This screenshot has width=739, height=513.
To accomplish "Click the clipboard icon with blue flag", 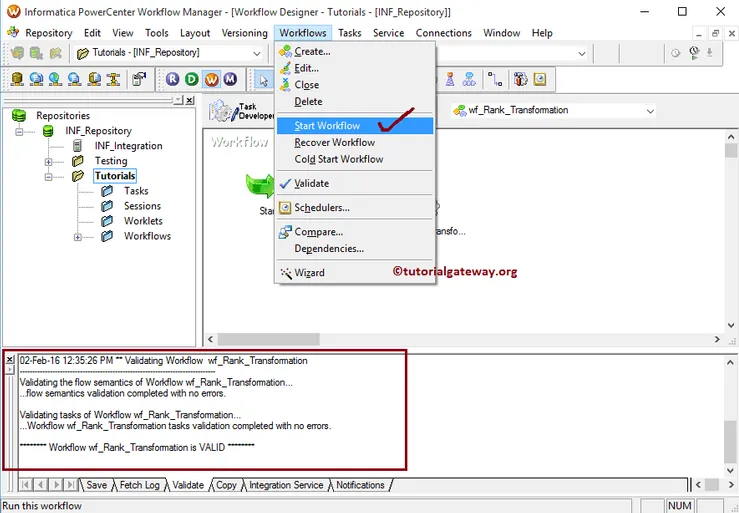I will tap(139, 79).
